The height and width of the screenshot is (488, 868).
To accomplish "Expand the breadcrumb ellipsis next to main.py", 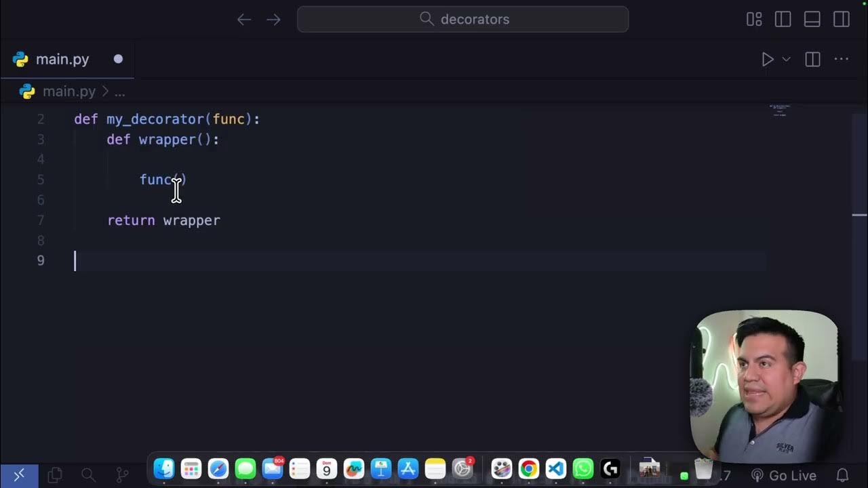I will (119, 91).
